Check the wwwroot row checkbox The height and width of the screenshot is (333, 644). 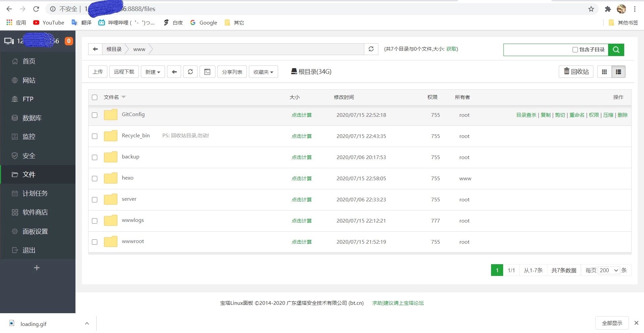point(95,242)
